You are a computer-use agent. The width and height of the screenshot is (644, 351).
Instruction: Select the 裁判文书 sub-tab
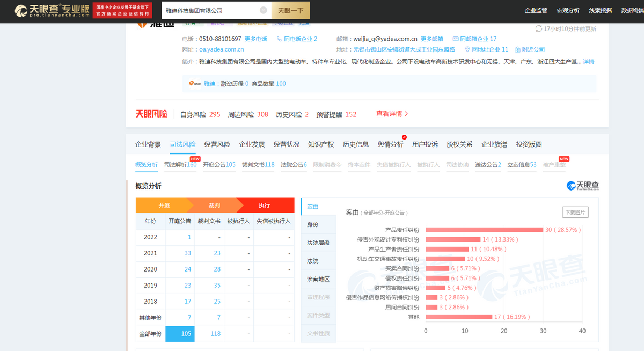tap(258, 165)
